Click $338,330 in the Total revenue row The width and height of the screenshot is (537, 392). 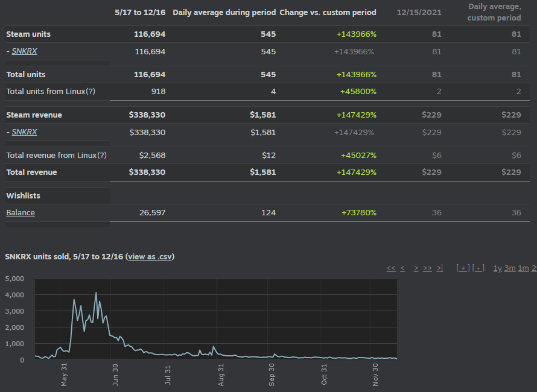(147, 172)
